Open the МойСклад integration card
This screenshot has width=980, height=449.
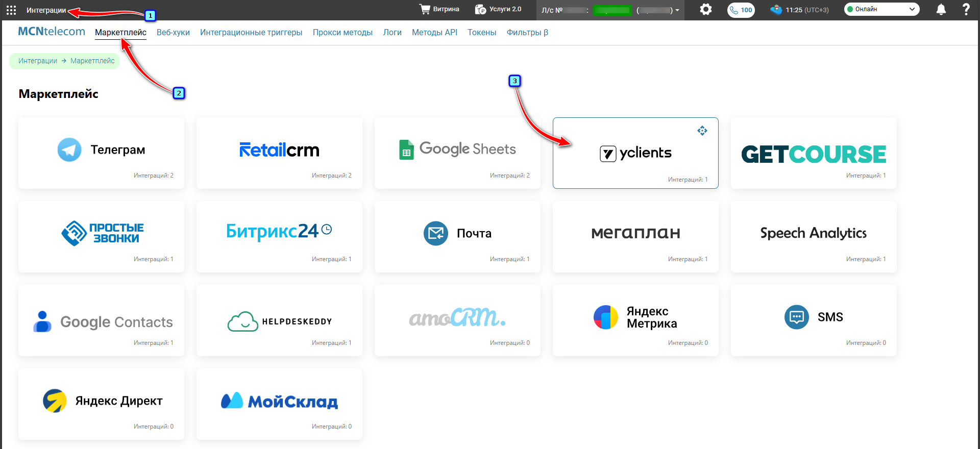[279, 404]
